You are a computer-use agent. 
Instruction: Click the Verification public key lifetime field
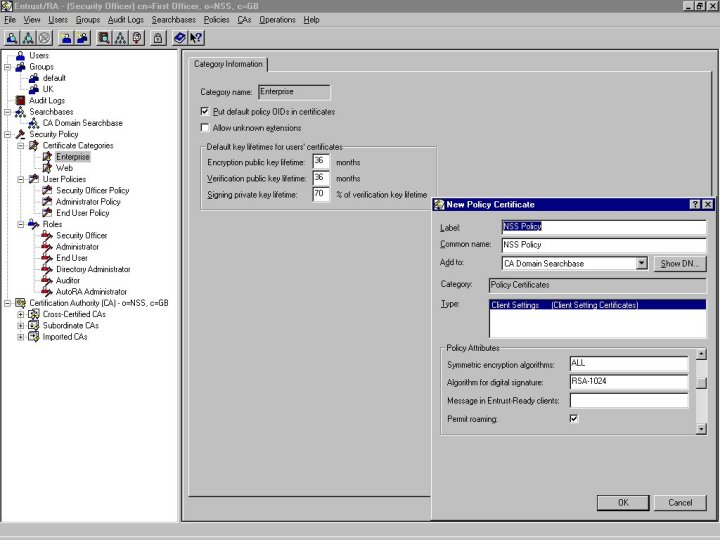[321, 178]
